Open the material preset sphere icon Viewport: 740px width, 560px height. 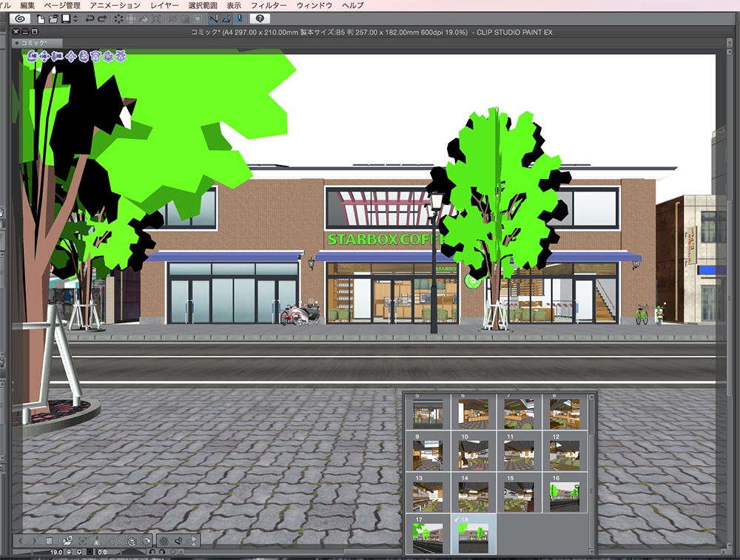164,541
